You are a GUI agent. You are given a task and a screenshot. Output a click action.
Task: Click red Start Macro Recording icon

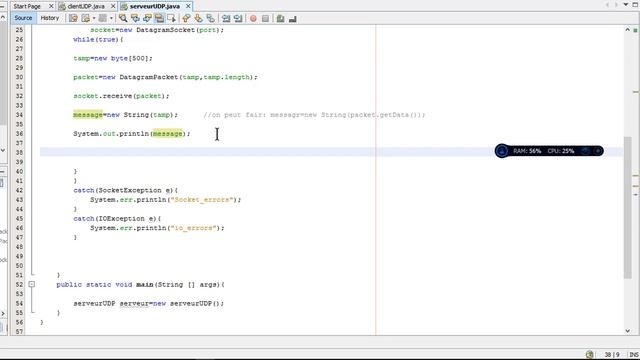pyautogui.click(x=253, y=18)
